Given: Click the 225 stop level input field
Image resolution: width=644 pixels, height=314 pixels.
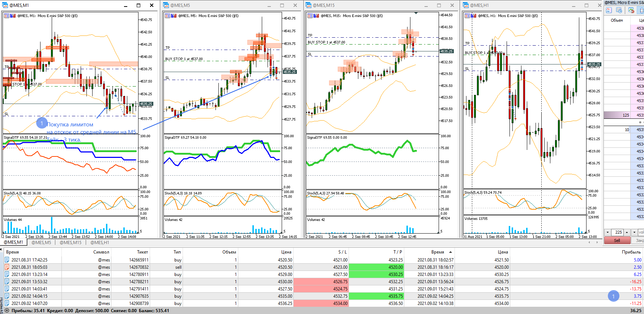Looking at the screenshot, I should pos(618,232).
